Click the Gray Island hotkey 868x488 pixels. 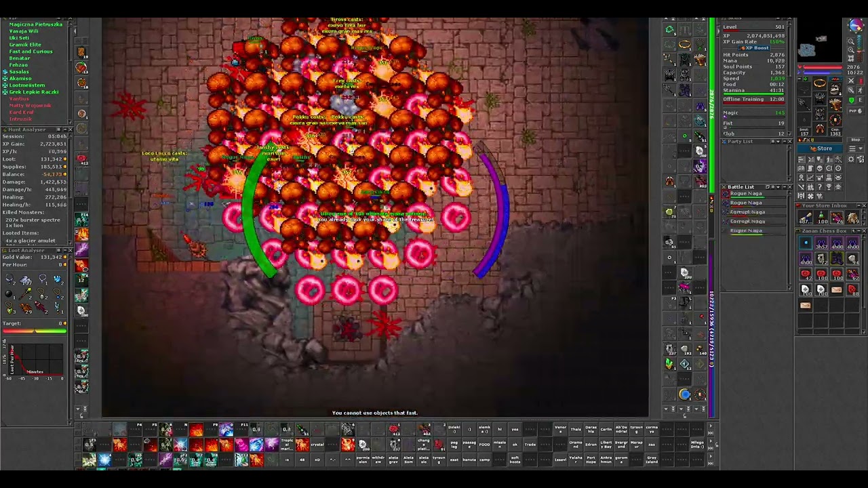coord(651,460)
